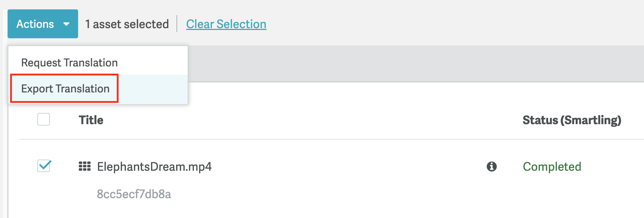Click the divider beside Clear Selection
The width and height of the screenshot is (644, 218).
coord(177,24)
